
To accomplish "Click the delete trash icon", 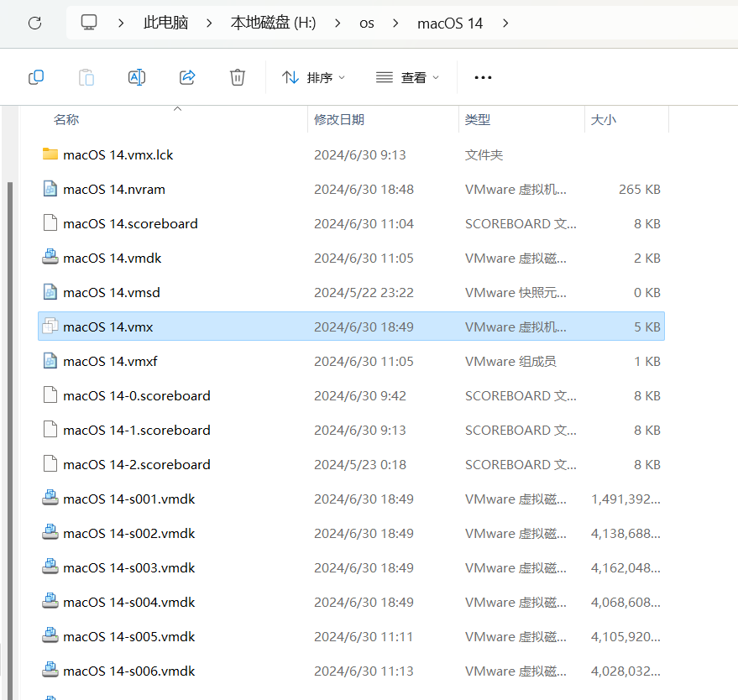I will point(238,77).
